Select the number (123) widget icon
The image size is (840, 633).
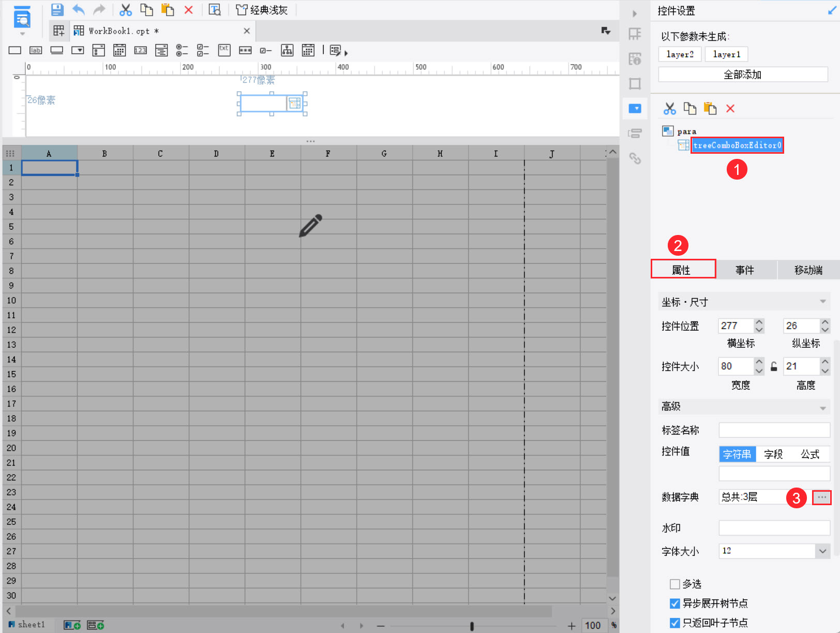[x=140, y=50]
